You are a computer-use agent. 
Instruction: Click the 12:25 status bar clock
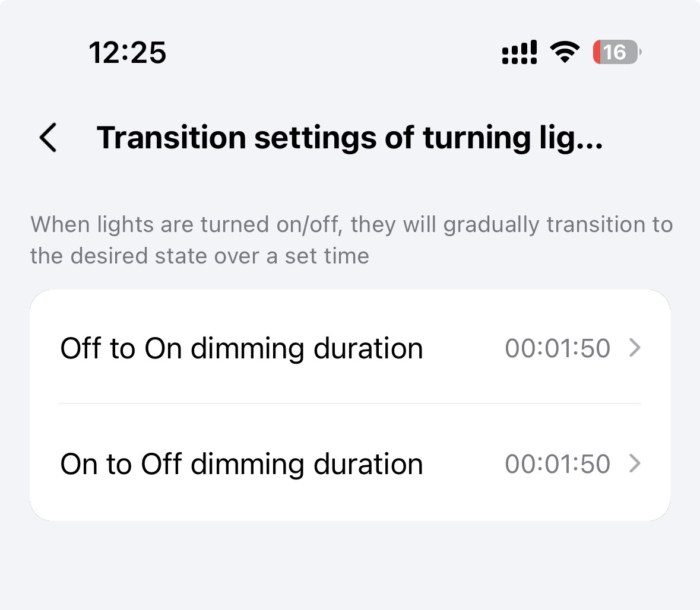(128, 53)
